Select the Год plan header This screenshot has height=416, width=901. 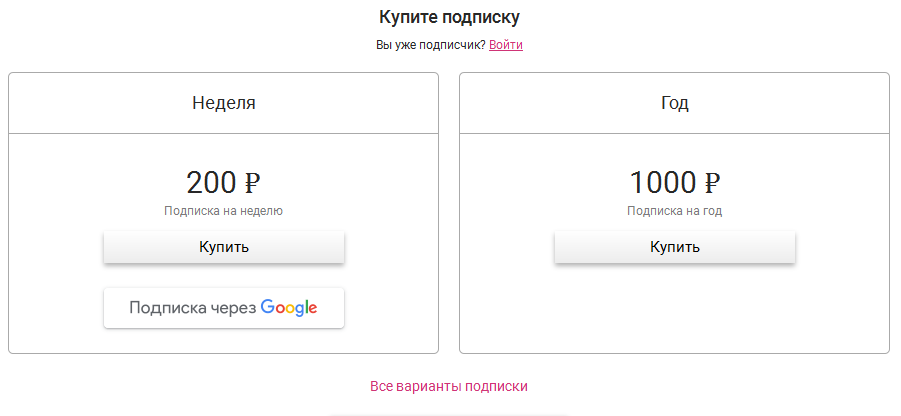point(675,103)
